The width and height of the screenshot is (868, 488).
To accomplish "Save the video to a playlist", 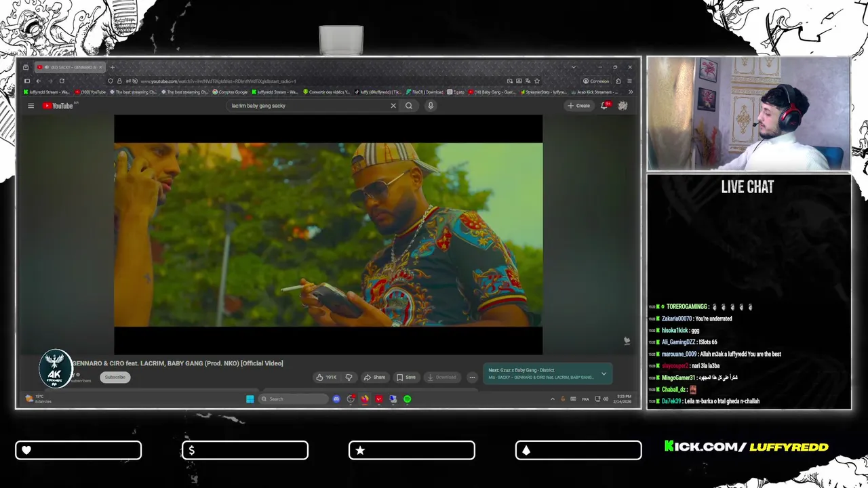I will click(406, 378).
